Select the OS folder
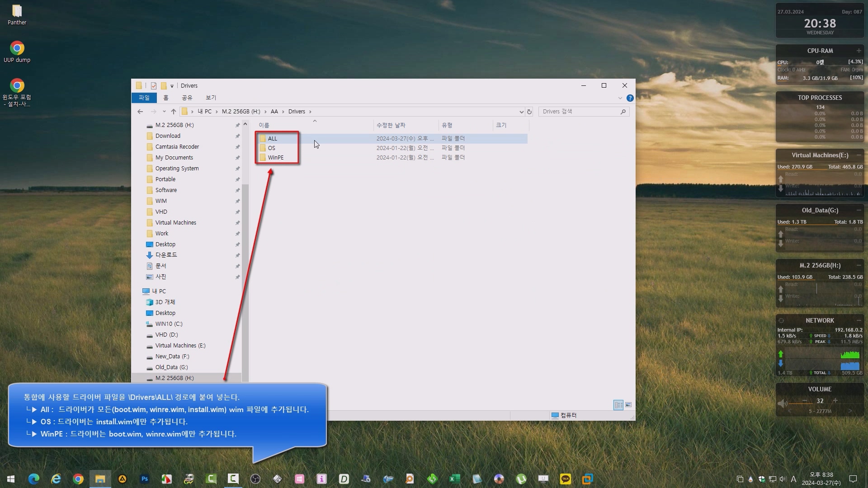The height and width of the screenshot is (488, 868). click(x=271, y=148)
